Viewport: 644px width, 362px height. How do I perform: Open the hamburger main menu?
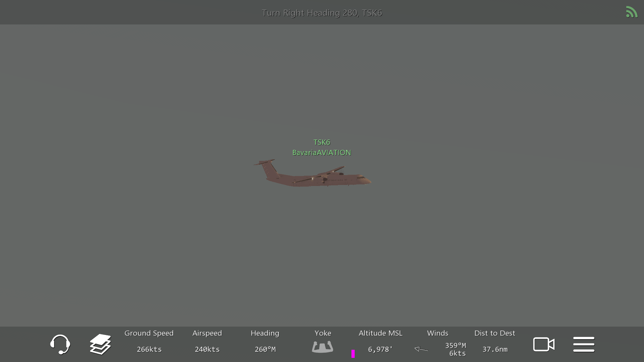[x=583, y=344]
